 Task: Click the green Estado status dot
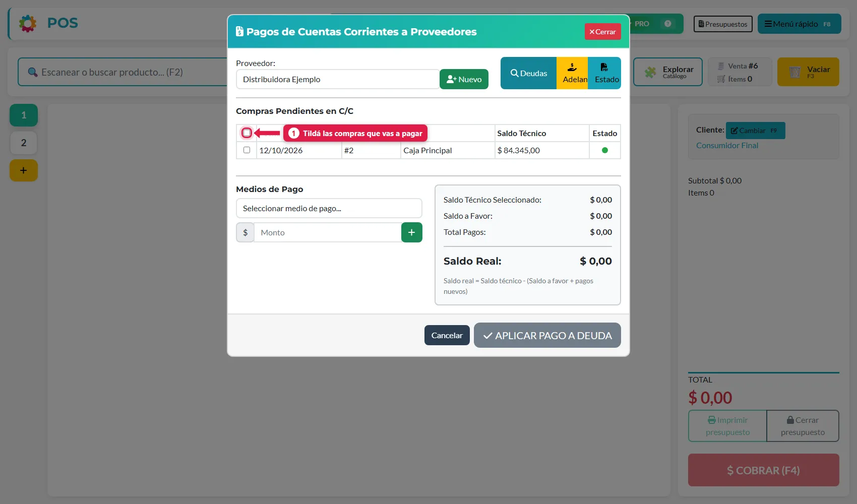(605, 150)
